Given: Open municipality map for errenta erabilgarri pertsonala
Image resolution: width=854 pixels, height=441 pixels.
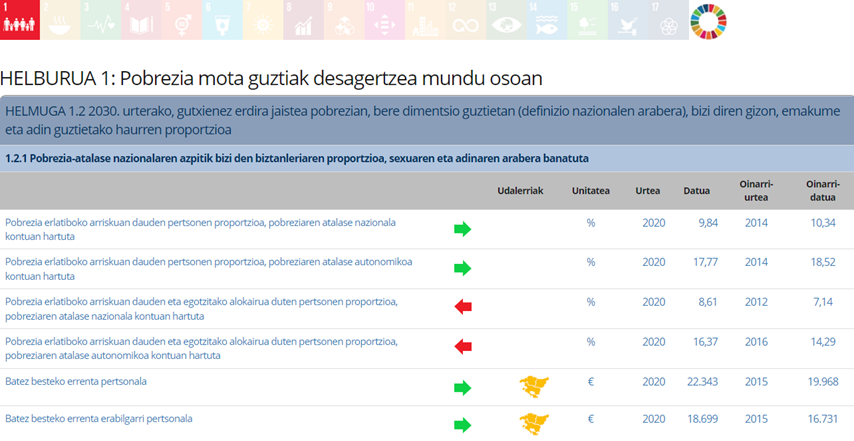Looking at the screenshot, I should pyautogui.click(x=534, y=423).
